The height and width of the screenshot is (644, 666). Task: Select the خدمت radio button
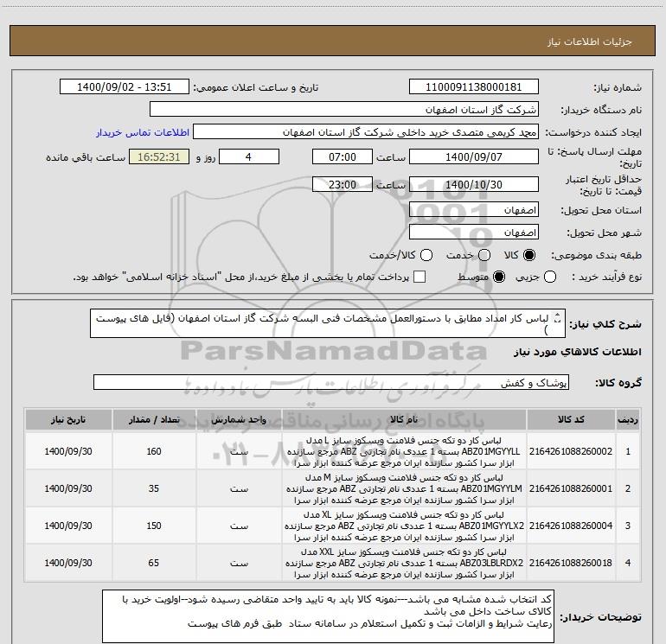click(484, 255)
